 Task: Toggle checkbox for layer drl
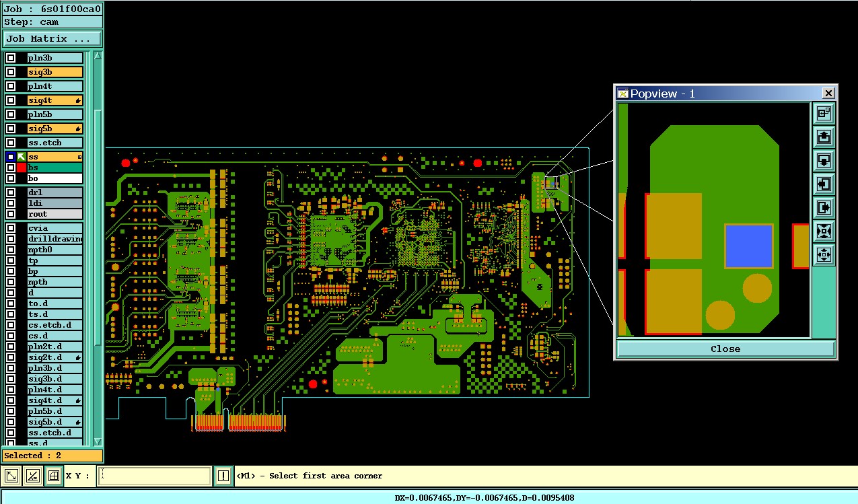click(x=11, y=192)
